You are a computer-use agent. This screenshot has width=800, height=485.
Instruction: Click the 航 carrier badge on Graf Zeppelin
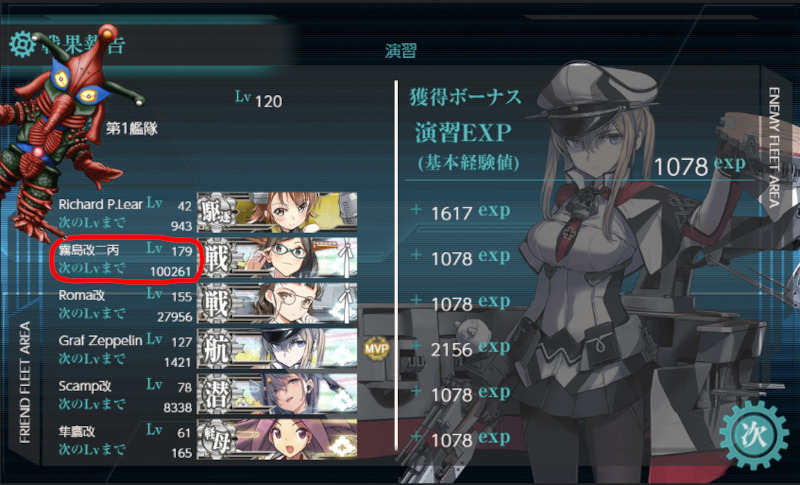pyautogui.click(x=216, y=349)
